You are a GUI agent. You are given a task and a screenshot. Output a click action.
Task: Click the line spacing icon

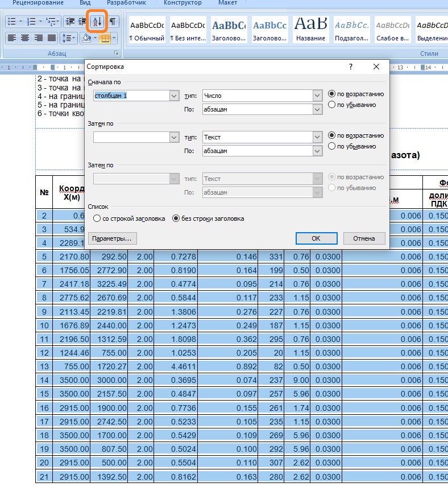[67, 38]
